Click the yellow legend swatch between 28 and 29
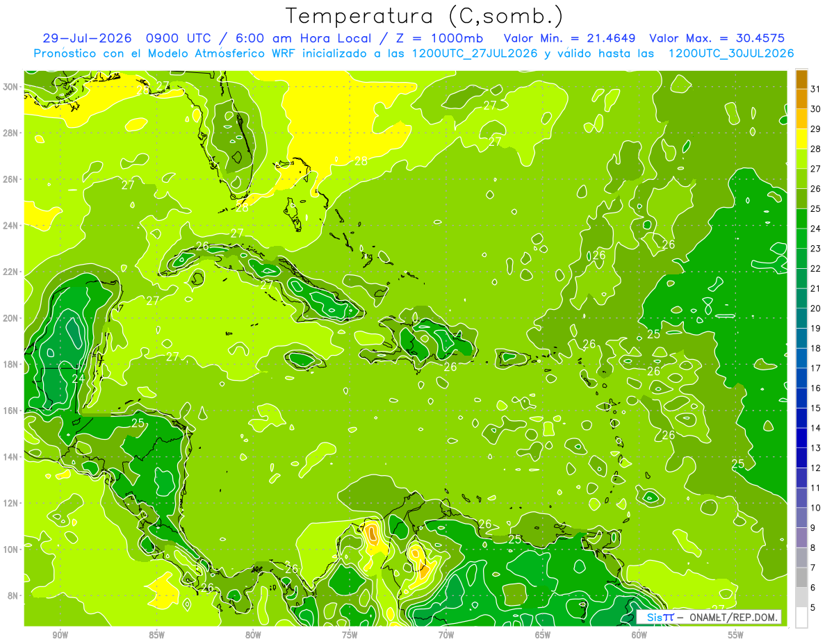Viewport: 834px width, 644px height. tap(801, 139)
